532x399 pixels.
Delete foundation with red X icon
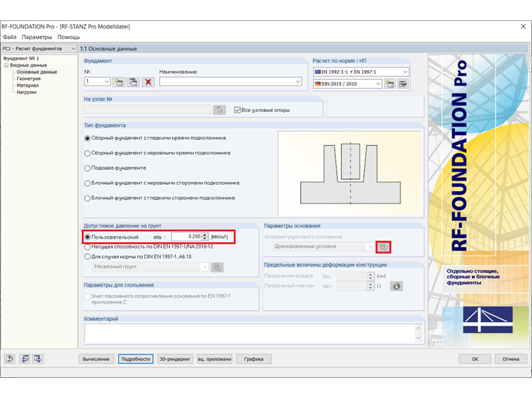[x=148, y=82]
